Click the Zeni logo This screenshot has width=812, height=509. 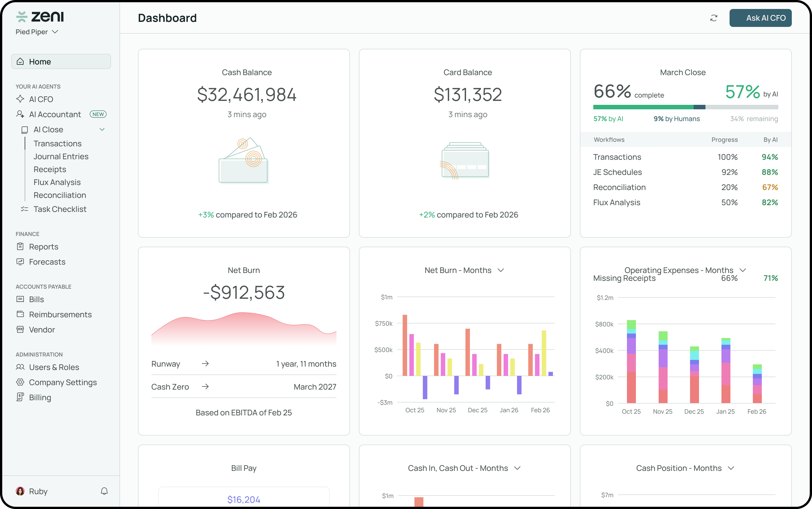point(40,17)
